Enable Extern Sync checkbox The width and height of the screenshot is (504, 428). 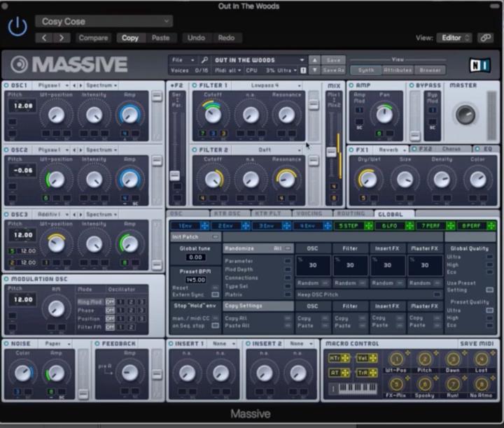pyautogui.click(x=215, y=294)
